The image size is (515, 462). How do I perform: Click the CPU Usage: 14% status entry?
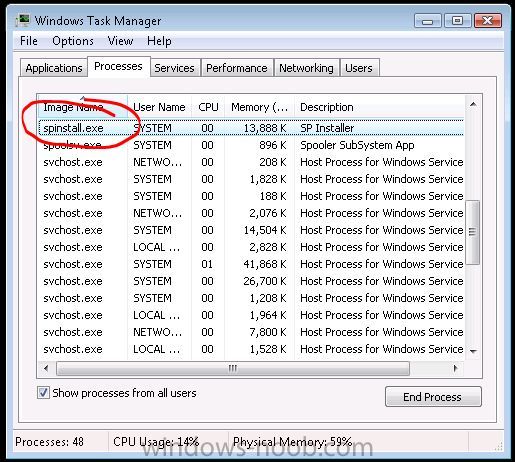[156, 442]
